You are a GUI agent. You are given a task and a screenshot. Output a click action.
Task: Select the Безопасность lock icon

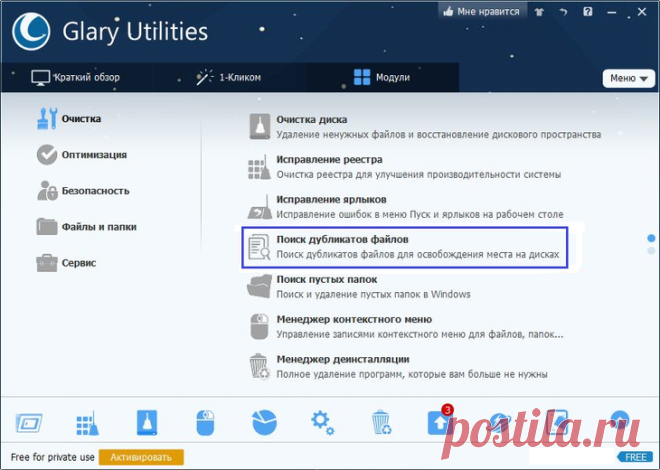47,191
